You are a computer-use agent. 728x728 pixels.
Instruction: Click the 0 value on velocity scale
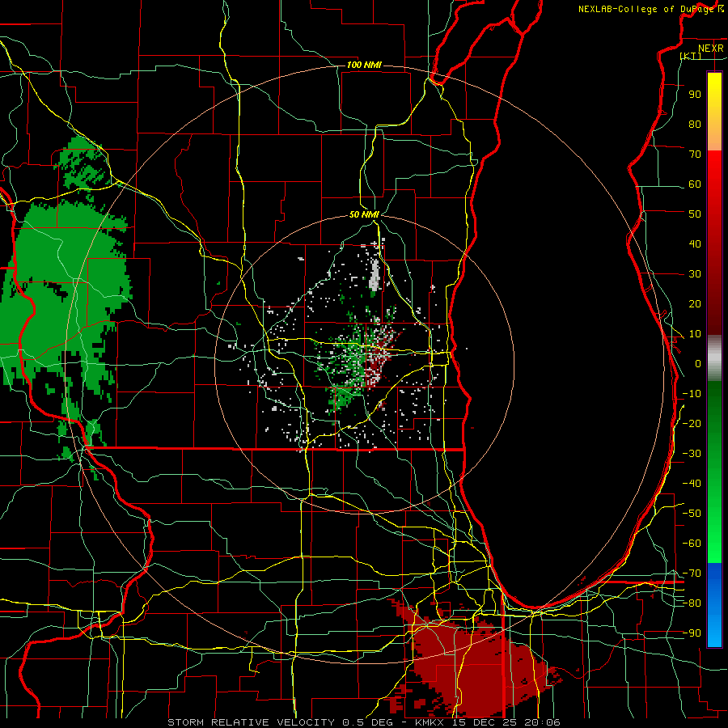(x=698, y=363)
